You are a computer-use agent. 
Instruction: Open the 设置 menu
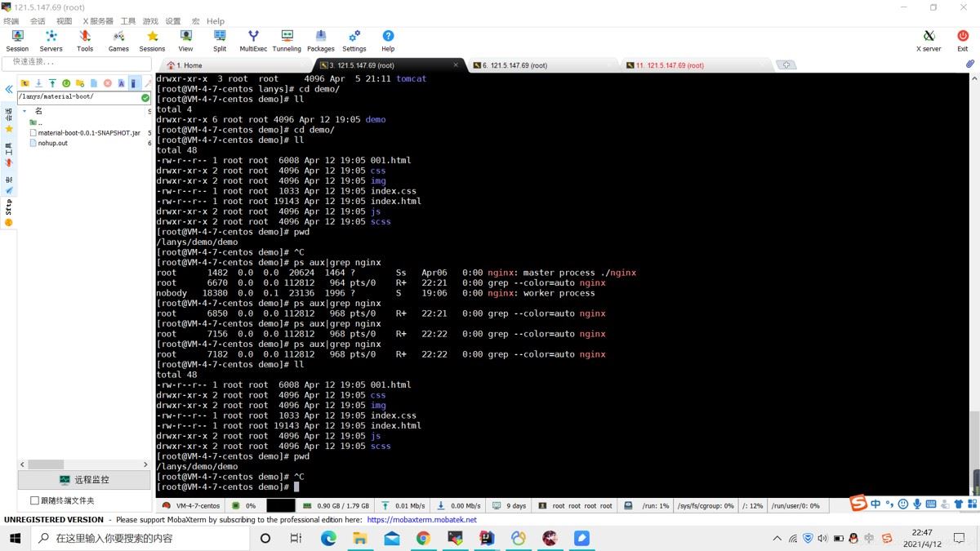173,21
